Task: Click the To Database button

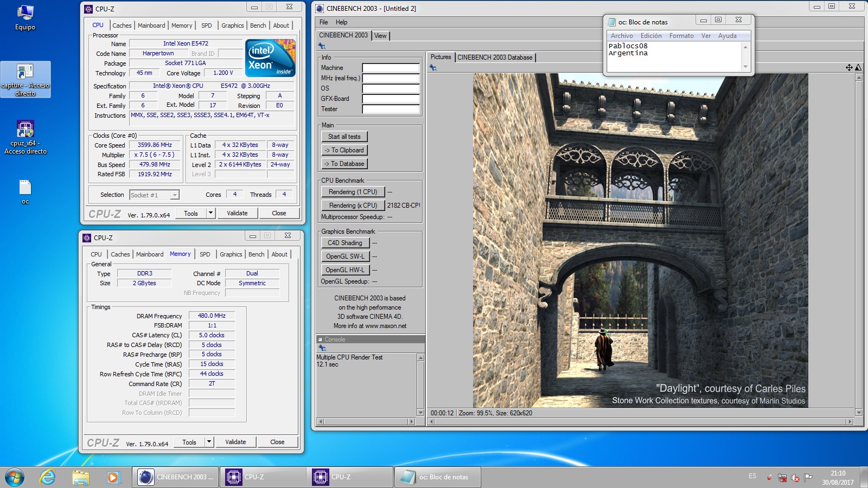Action: (x=344, y=164)
